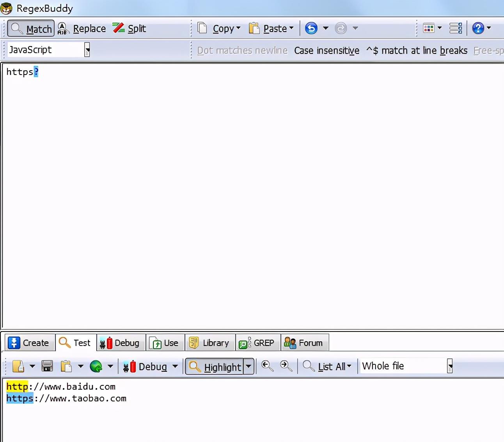Click the Save test file floppy icon
This screenshot has height=442, width=504.
47,366
